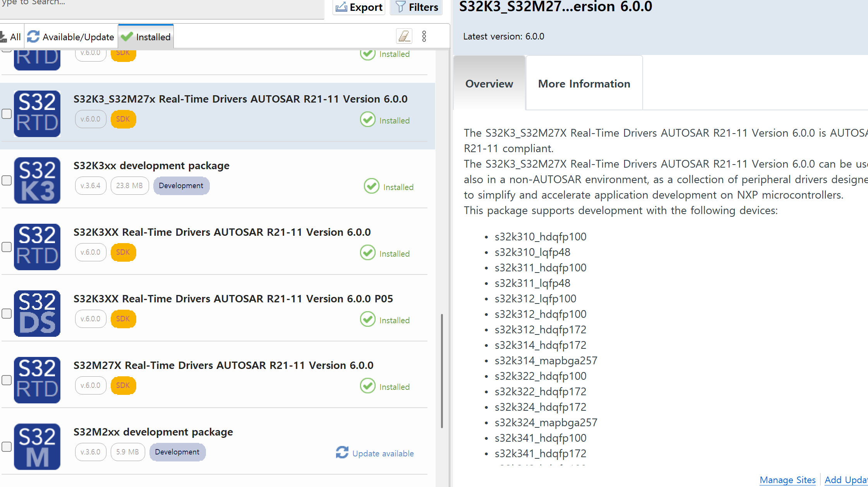Image resolution: width=868 pixels, height=487 pixels.
Task: Check the S32K3XX RTD Version 6.0.0 checkbox
Action: tap(7, 247)
